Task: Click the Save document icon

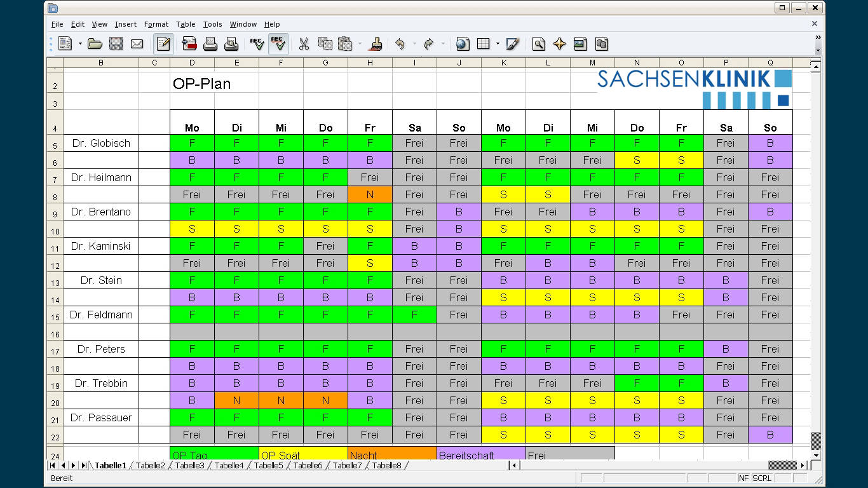Action: pyautogui.click(x=116, y=44)
